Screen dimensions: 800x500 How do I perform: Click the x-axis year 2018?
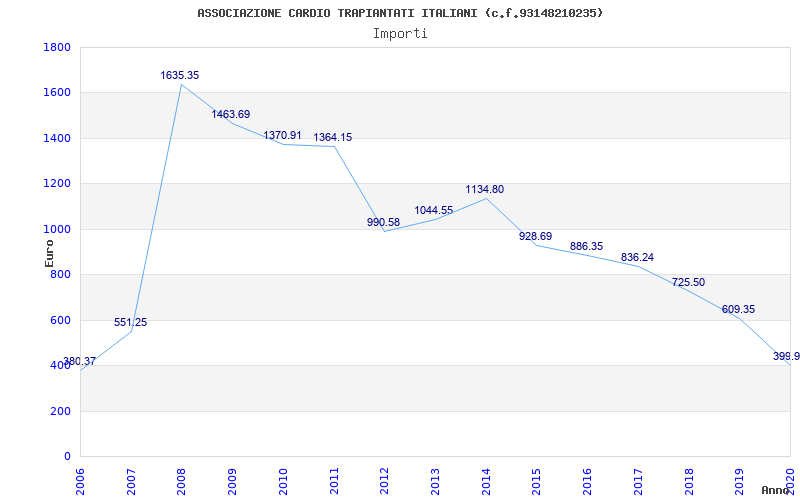pos(688,481)
